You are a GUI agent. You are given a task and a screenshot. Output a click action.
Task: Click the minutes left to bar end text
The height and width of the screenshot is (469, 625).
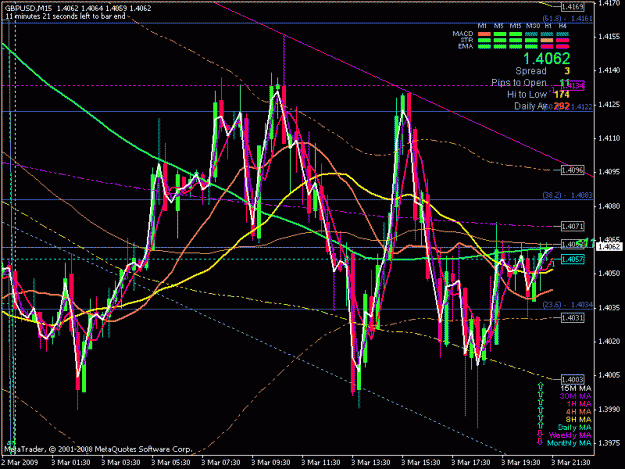coord(65,16)
